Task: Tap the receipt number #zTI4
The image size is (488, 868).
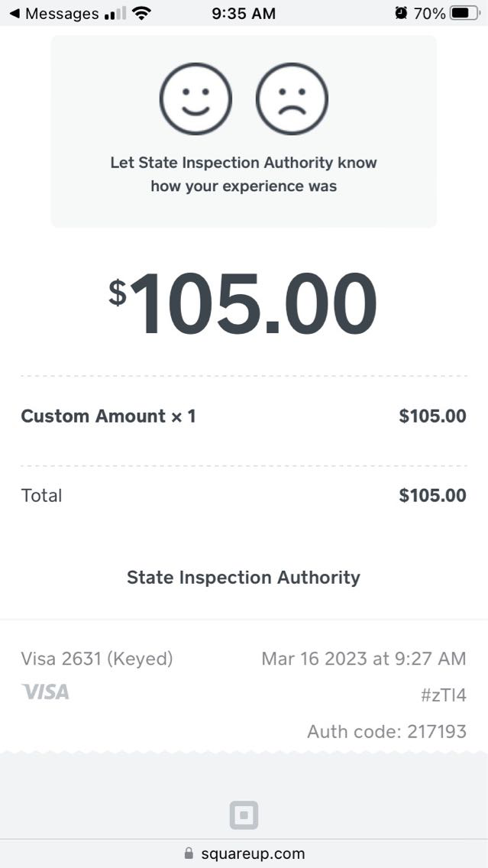Action: pyautogui.click(x=443, y=695)
